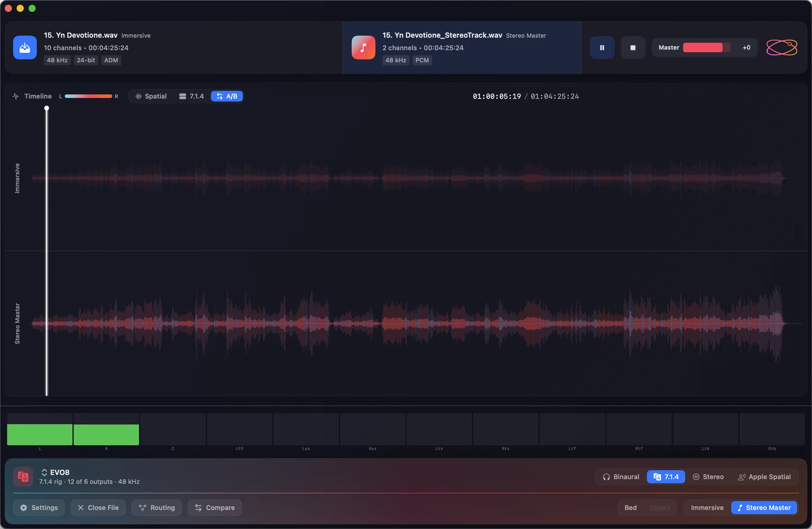Click the playhead handle on timeline
The image size is (812, 529).
tap(46, 108)
